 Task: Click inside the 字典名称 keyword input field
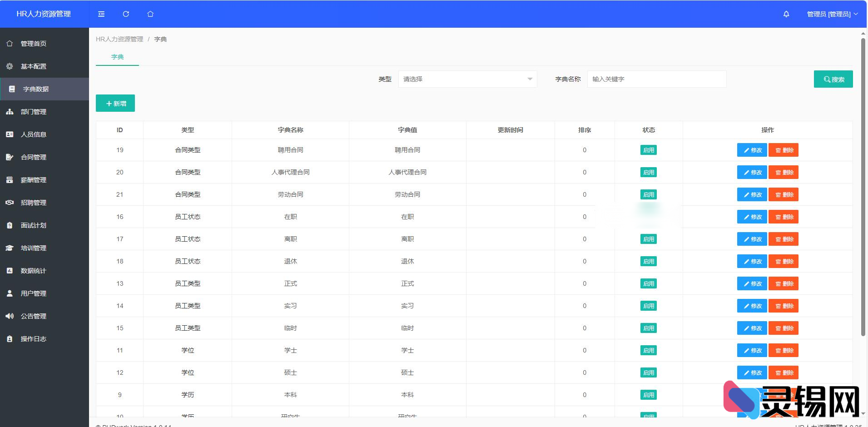(656, 79)
